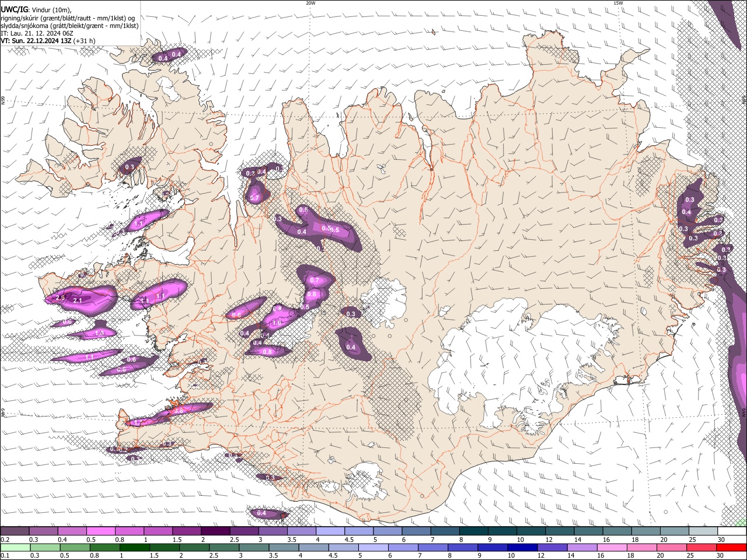Click the 2.1 precipitation value on the map
The image size is (747, 560).
click(78, 300)
